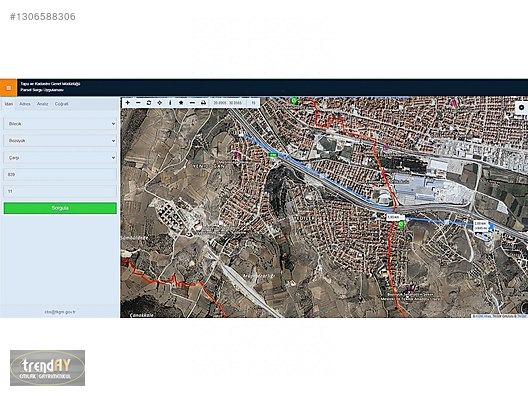This screenshot has width=528, height=396.
Task: Open the Bilecik province dropdown
Action: [60, 124]
